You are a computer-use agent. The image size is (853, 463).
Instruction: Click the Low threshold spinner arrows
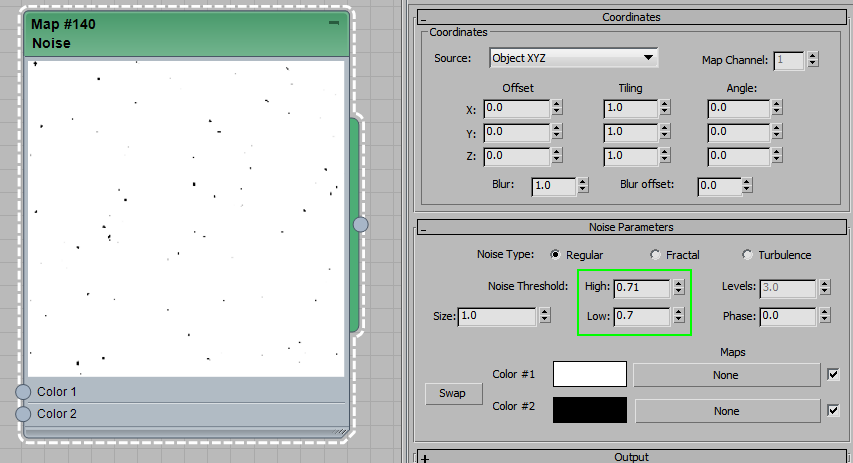pos(679,316)
